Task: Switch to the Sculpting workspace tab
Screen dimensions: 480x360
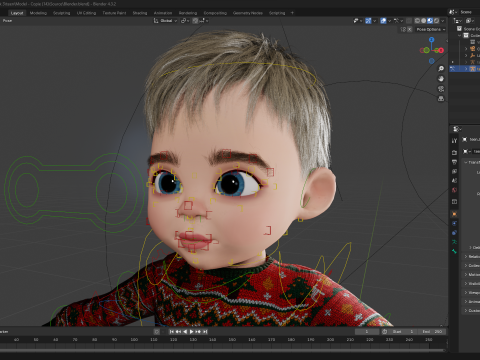Action: point(62,13)
